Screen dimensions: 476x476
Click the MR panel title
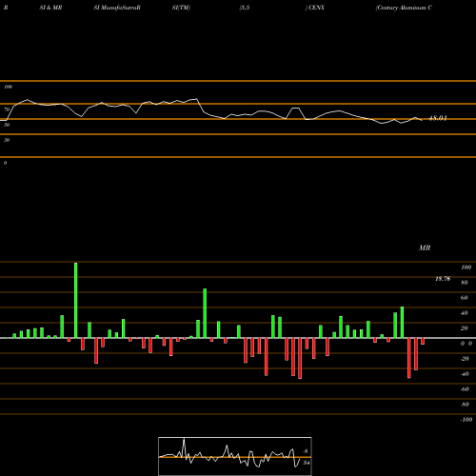tap(425, 248)
